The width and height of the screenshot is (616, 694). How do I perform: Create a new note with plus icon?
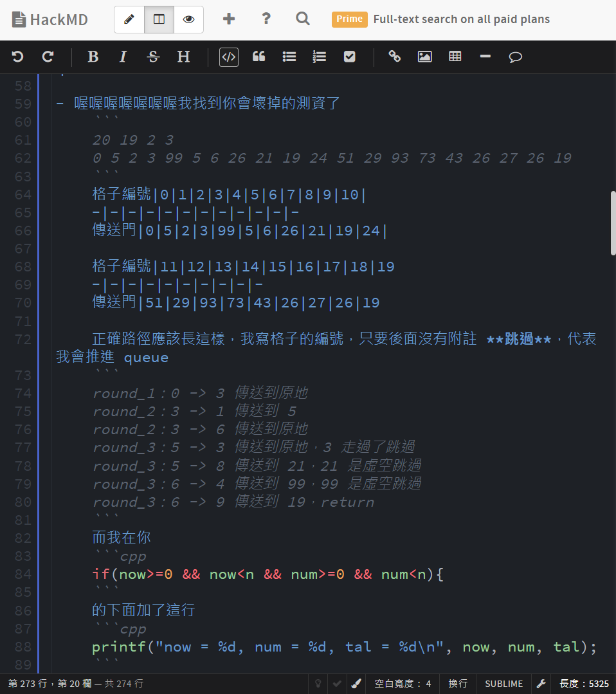tap(229, 19)
